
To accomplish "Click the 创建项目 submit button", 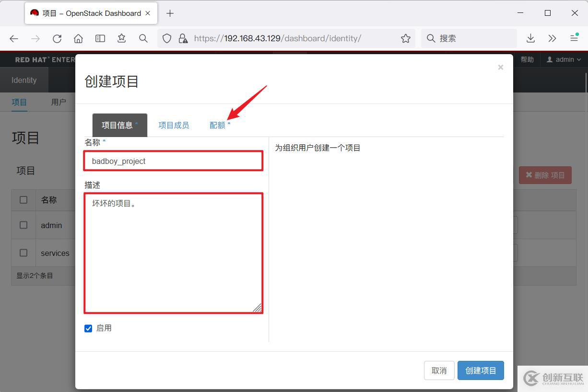I will click(x=481, y=370).
